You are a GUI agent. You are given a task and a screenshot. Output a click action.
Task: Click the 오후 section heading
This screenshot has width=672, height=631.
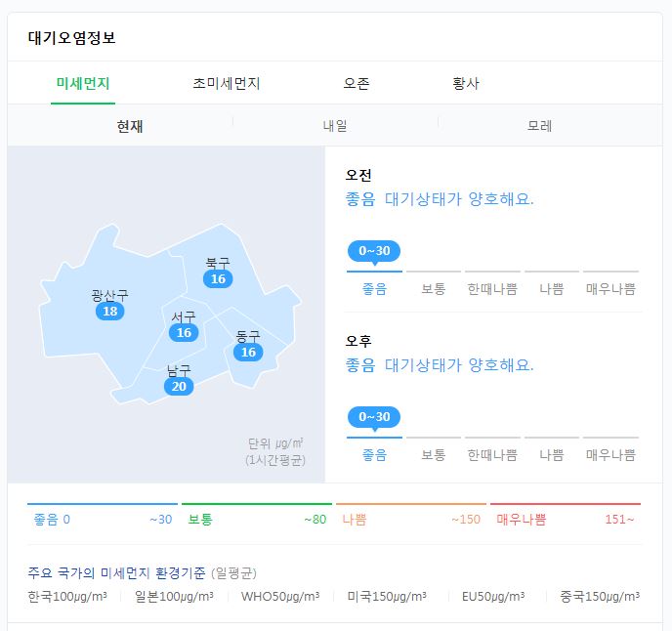(358, 341)
